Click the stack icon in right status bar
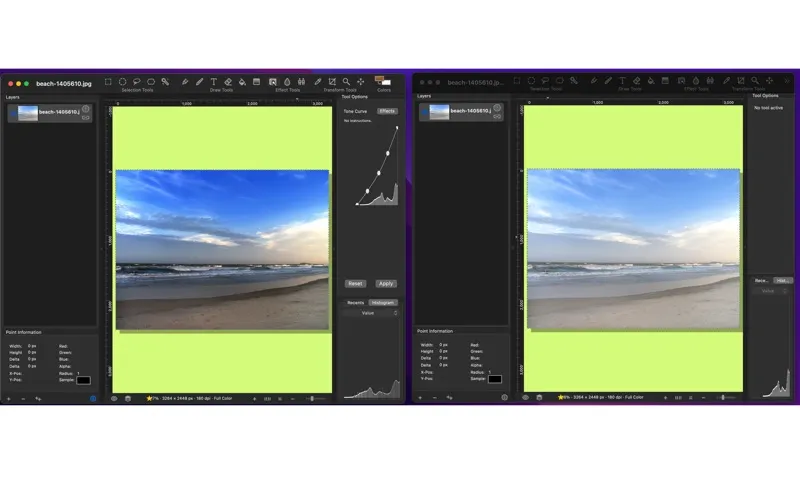Viewport: 800px width, 500px height. (539, 397)
